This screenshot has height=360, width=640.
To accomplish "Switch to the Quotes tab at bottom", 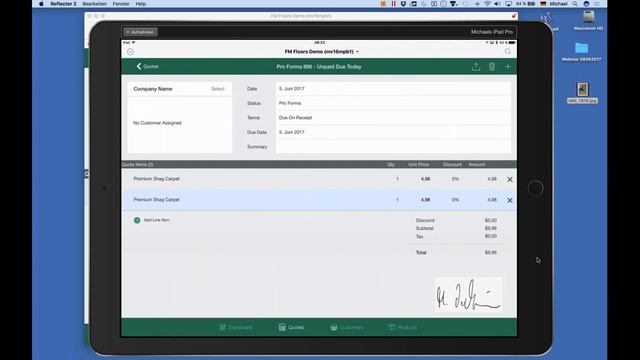I will point(291,327).
